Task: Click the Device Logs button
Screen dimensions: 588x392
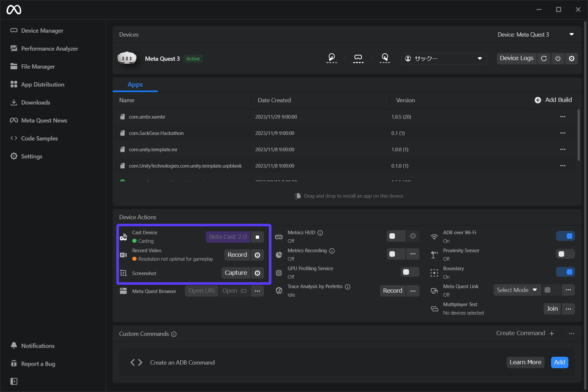Action: pos(516,58)
